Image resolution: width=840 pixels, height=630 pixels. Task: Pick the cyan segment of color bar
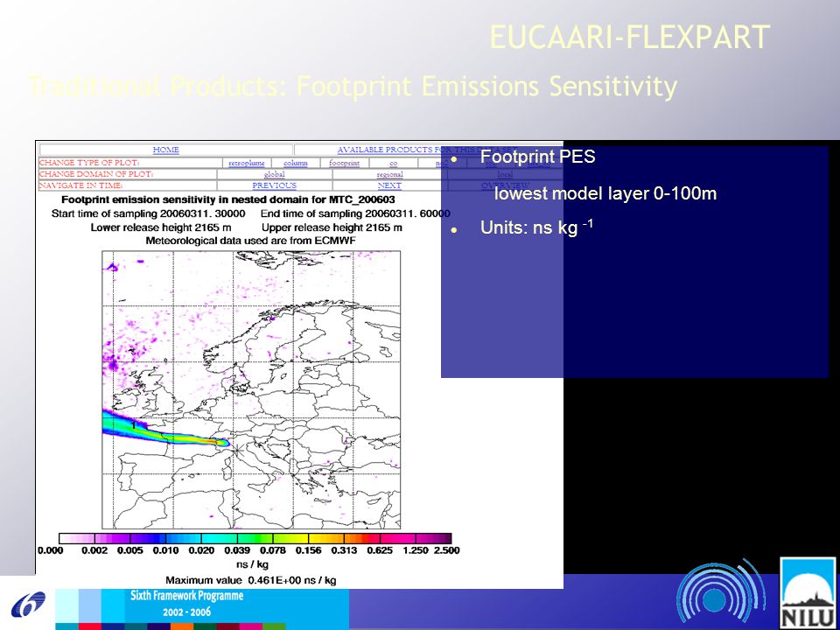(x=211, y=538)
